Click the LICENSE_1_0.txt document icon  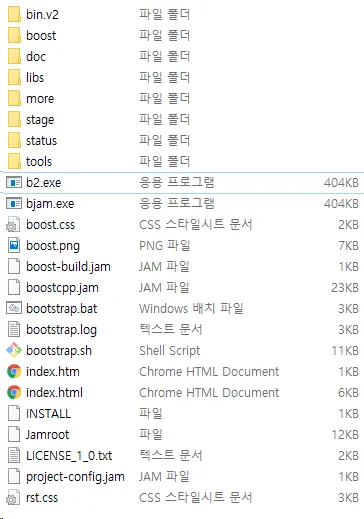14,456
